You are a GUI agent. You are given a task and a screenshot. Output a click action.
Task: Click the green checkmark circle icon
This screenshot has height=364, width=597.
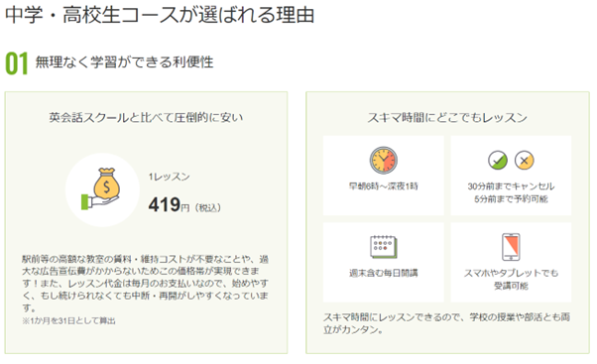click(x=498, y=161)
